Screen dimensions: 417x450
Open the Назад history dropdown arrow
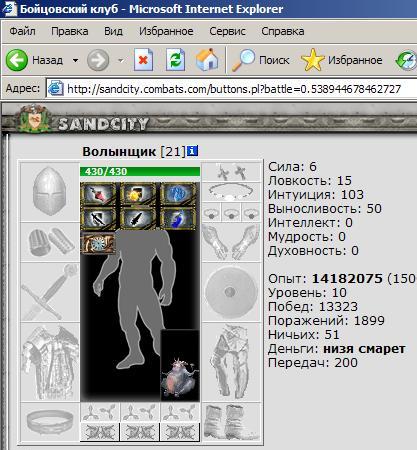76,60
